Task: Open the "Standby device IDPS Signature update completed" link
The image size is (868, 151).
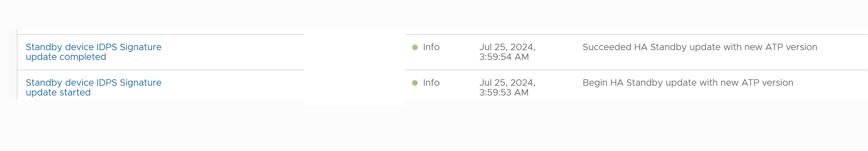Action: (93, 52)
